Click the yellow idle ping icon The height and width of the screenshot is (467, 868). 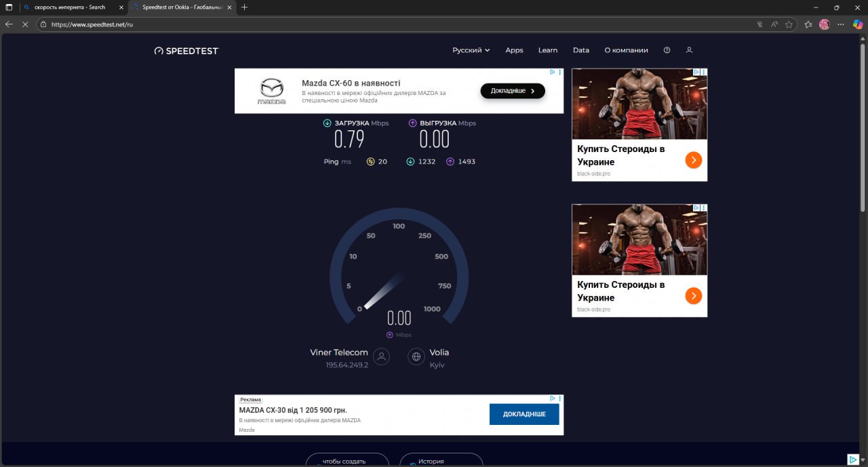[370, 162]
